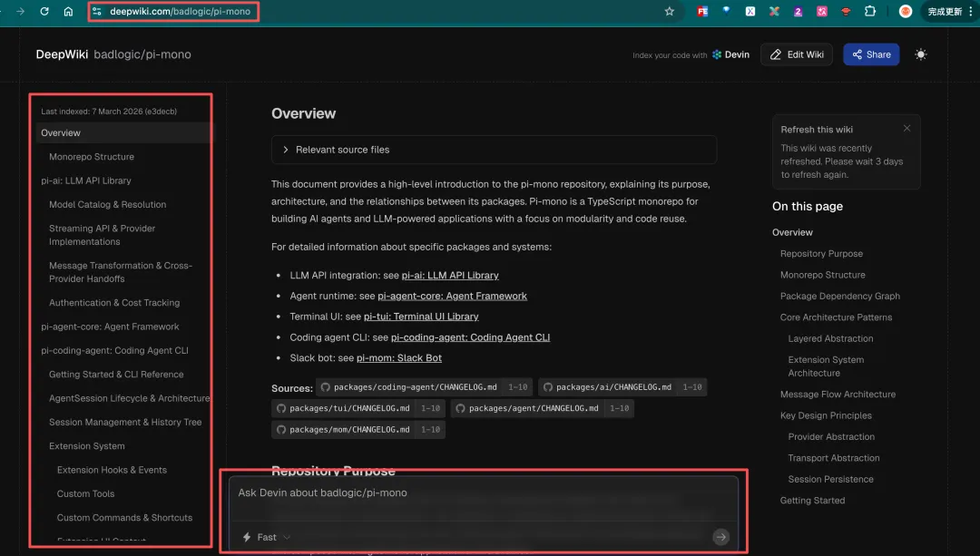Open Extension System sidebar item
980x556 pixels.
[x=87, y=445]
